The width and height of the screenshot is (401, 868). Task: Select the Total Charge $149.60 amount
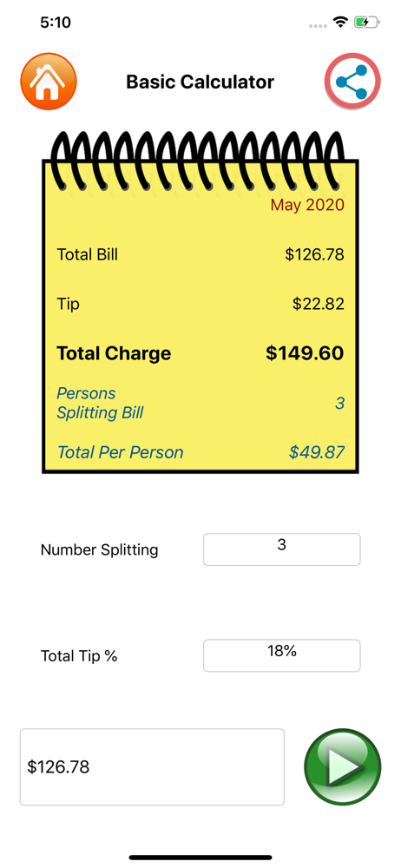pos(305,353)
